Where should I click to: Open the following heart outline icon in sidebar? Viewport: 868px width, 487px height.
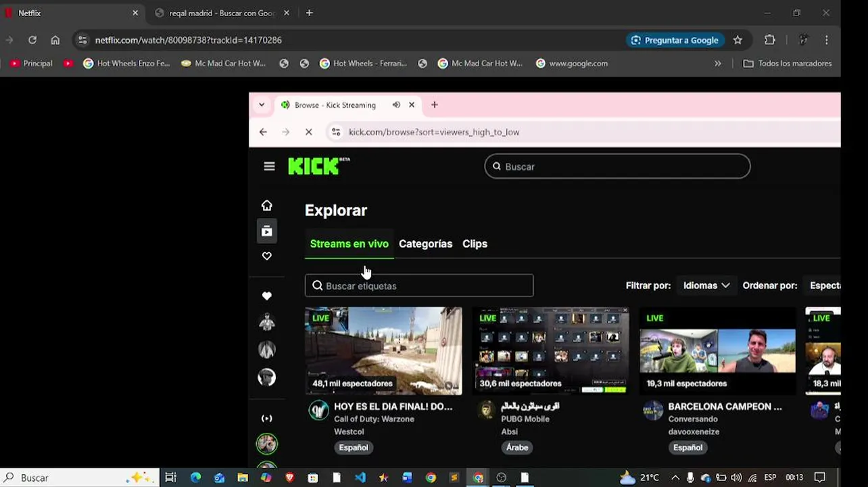coord(267,256)
